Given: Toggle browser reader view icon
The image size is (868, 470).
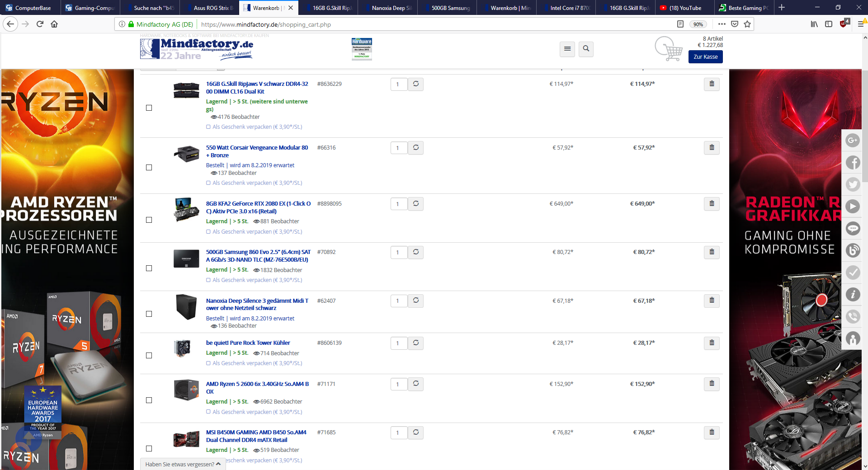Looking at the screenshot, I should click(680, 24).
